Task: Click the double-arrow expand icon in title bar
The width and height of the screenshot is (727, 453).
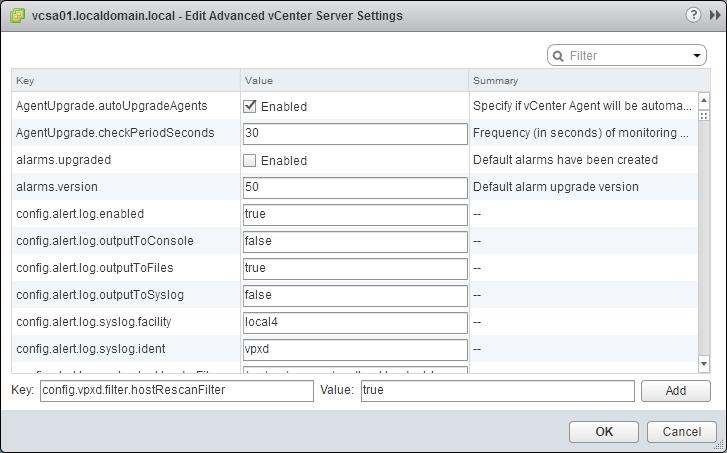Action: [715, 15]
